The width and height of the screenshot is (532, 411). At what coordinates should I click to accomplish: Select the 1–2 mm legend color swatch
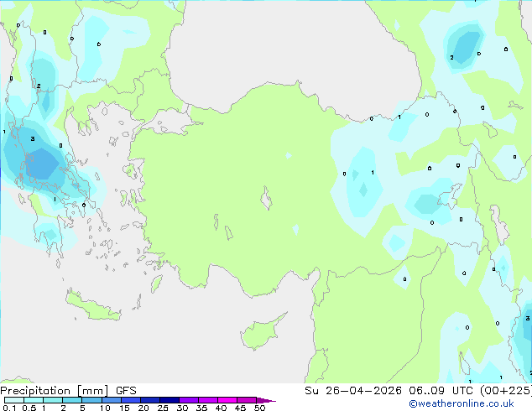click(53, 400)
